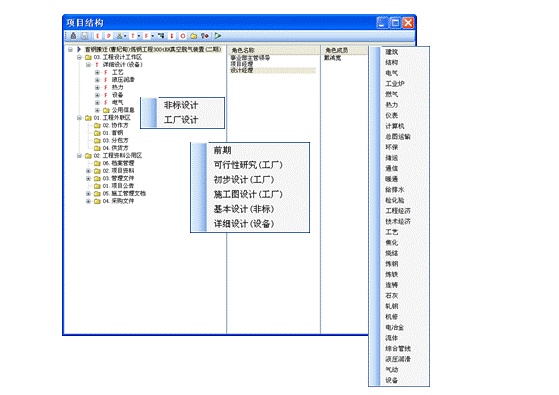The image size is (559, 395).
Task: Click the grayed-out save disk toolbar icon
Action: click(84, 36)
